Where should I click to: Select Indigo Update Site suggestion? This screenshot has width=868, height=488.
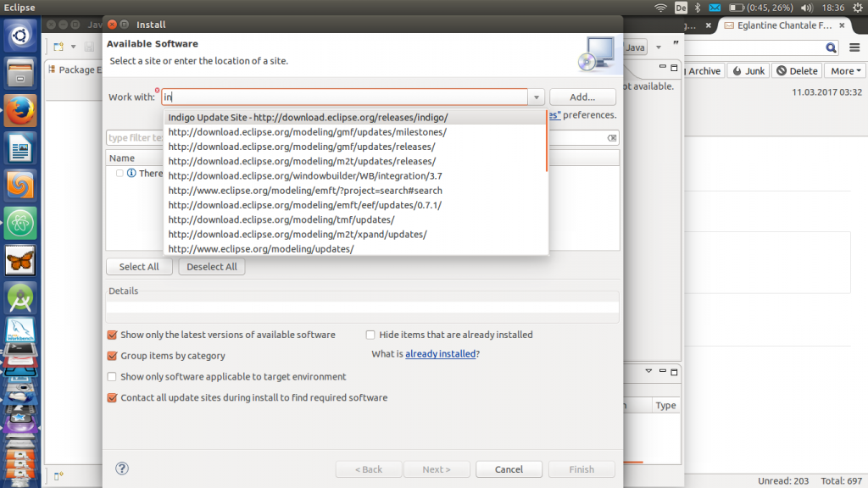[x=355, y=117]
